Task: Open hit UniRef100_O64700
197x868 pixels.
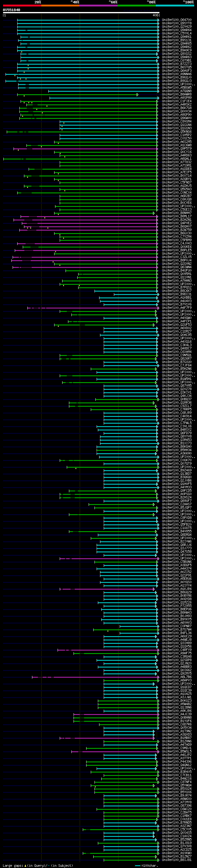Action: [176, 20]
